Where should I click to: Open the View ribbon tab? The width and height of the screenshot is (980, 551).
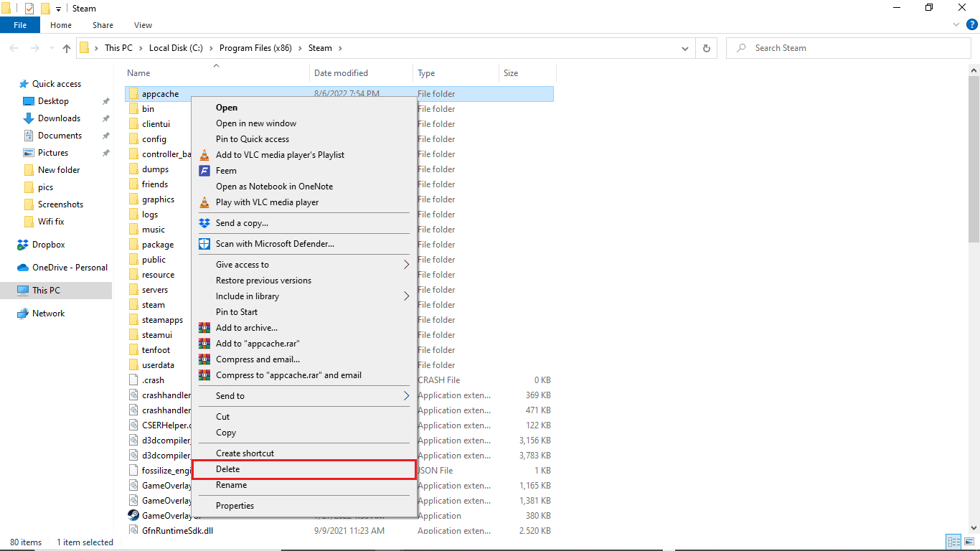click(143, 25)
